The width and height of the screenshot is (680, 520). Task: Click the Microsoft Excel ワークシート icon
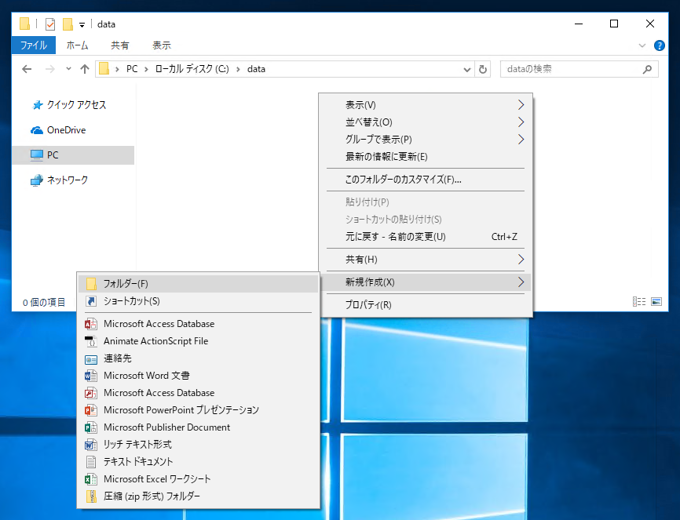tap(91, 479)
